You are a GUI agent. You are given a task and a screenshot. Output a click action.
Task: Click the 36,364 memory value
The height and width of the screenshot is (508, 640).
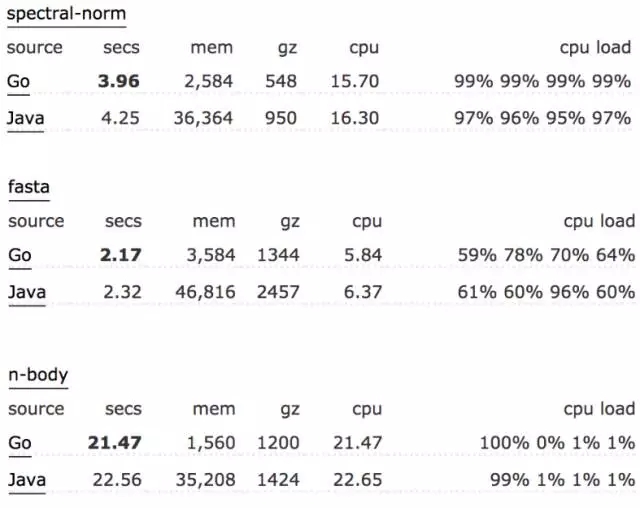[203, 118]
